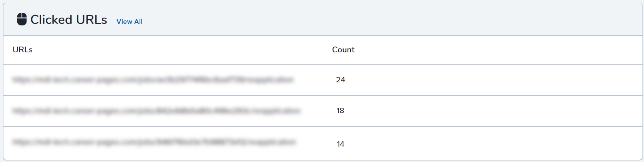Sort by the URLs column header

(x=23, y=50)
